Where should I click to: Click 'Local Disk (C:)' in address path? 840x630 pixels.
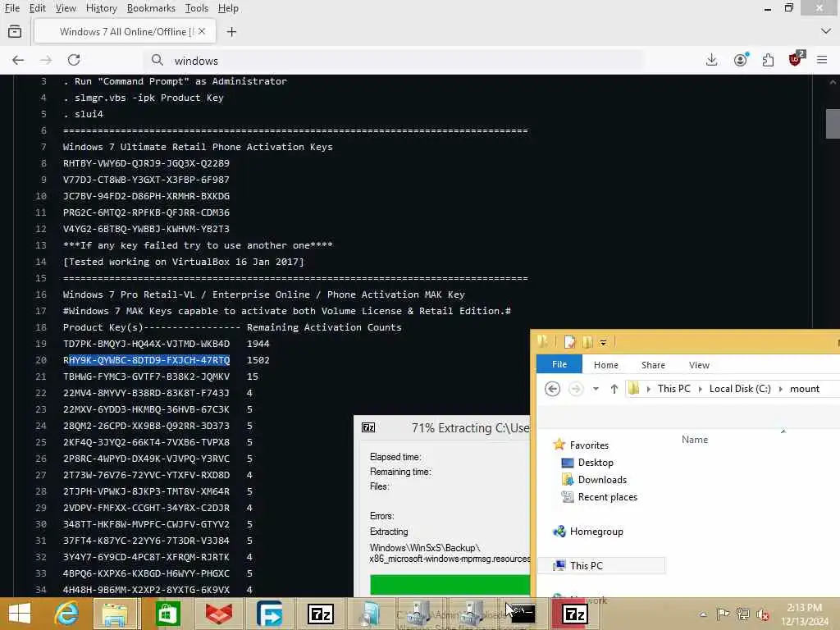click(740, 388)
